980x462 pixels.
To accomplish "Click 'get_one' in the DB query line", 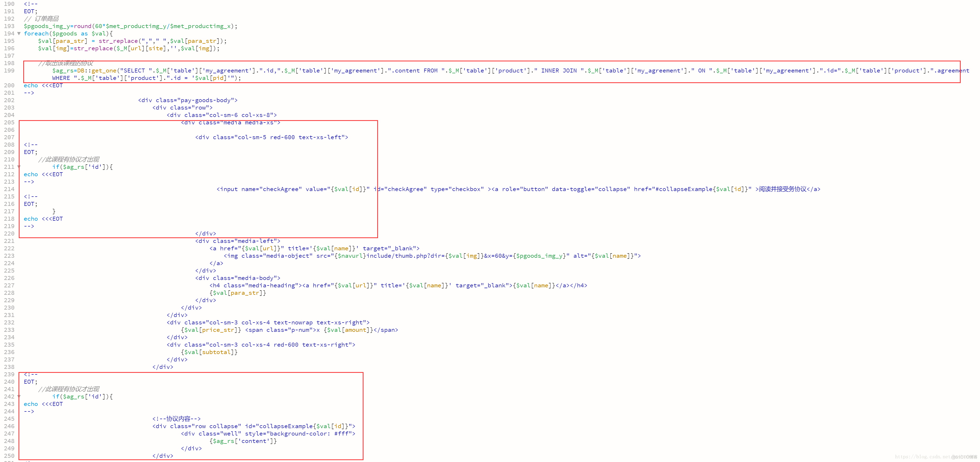I will coord(104,70).
